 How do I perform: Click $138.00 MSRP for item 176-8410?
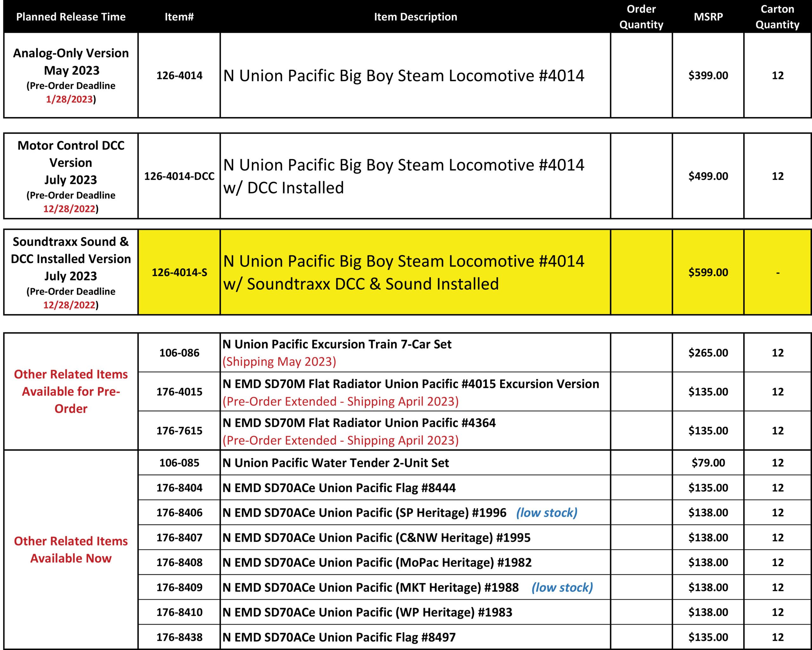pos(708,612)
